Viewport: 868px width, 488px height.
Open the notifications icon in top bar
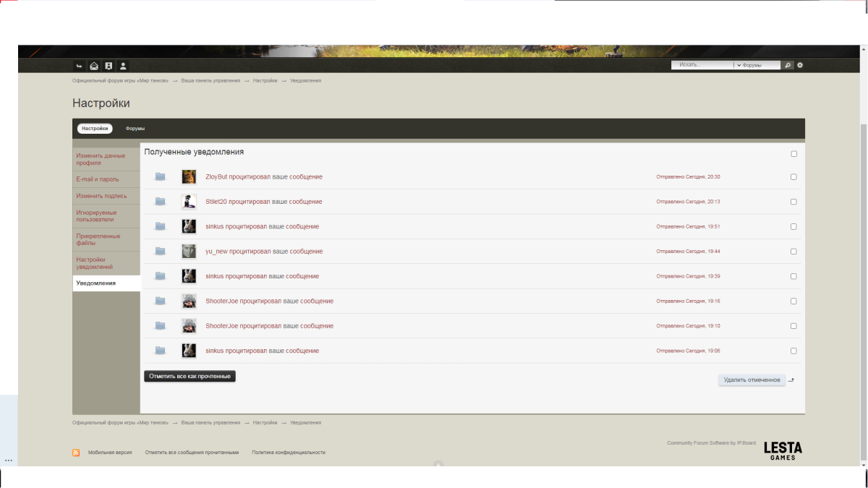(109, 66)
